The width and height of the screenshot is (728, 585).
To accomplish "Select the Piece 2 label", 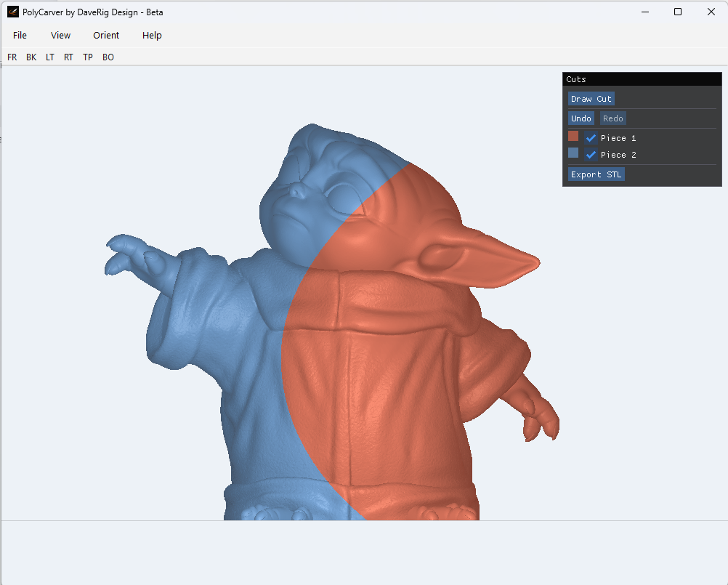I will pyautogui.click(x=618, y=155).
